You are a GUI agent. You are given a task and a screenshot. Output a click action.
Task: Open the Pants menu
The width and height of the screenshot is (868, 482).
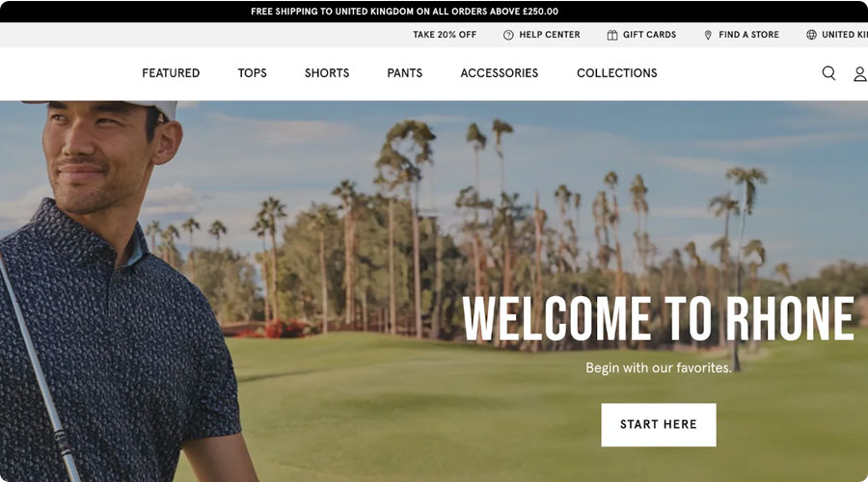[405, 73]
